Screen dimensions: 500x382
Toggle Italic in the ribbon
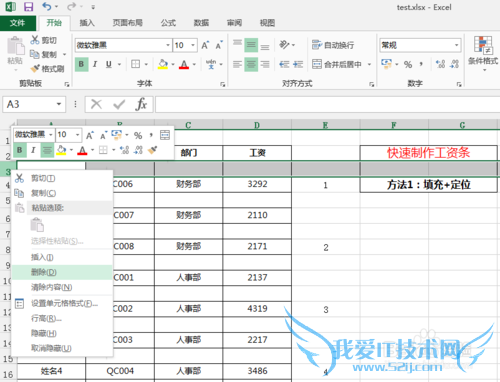click(95, 64)
